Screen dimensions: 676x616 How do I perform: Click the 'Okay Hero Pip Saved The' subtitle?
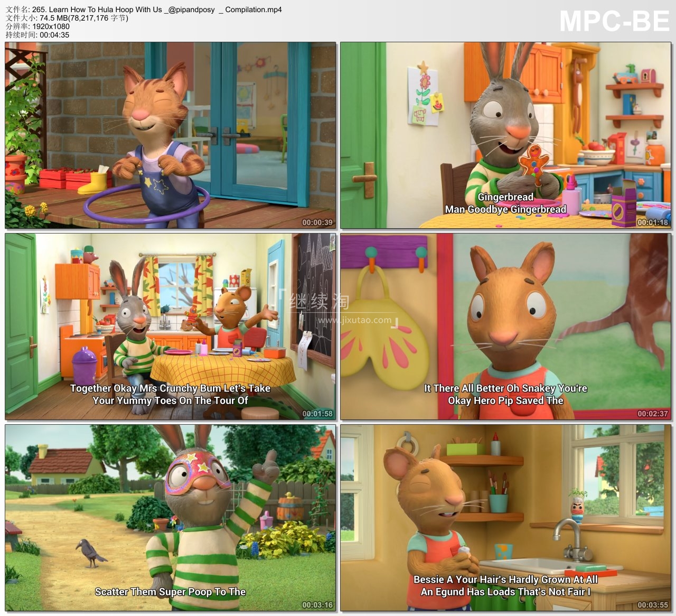505,400
